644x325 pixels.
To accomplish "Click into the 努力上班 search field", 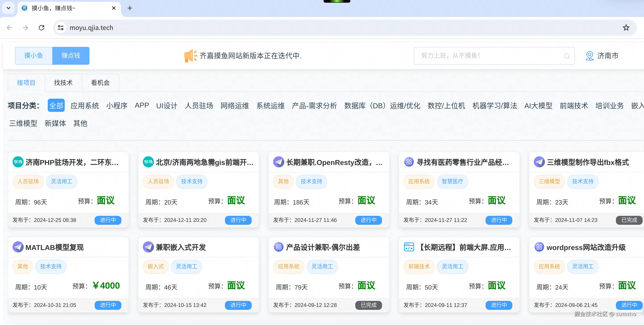I will (x=488, y=56).
